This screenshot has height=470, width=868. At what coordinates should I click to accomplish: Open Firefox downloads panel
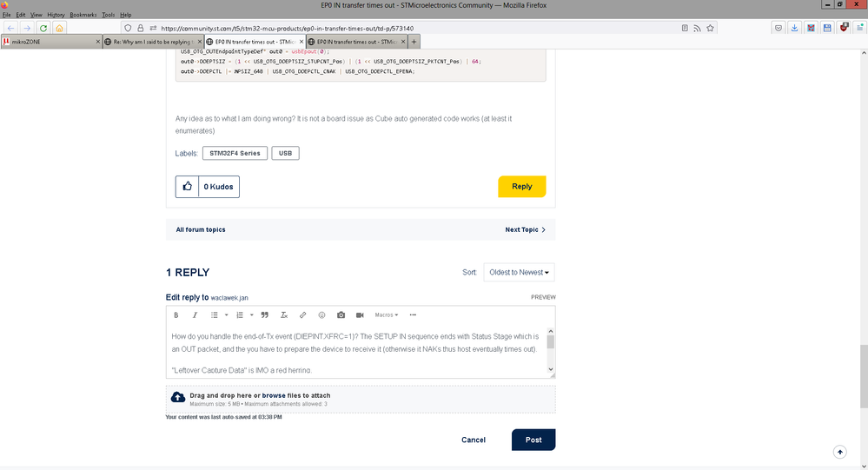[794, 28]
